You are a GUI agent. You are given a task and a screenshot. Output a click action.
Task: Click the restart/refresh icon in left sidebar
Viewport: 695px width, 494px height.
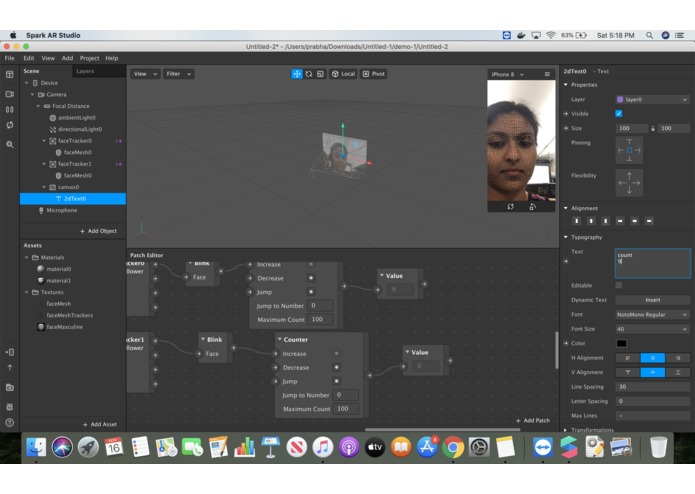click(x=10, y=125)
